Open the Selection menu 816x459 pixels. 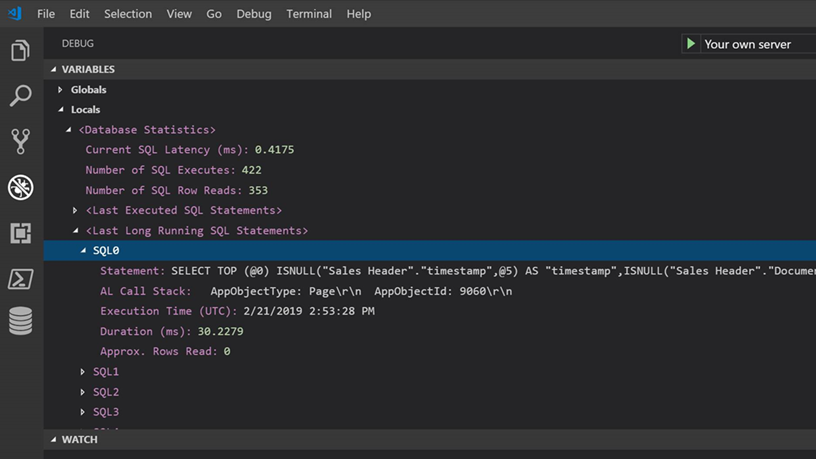(x=128, y=14)
